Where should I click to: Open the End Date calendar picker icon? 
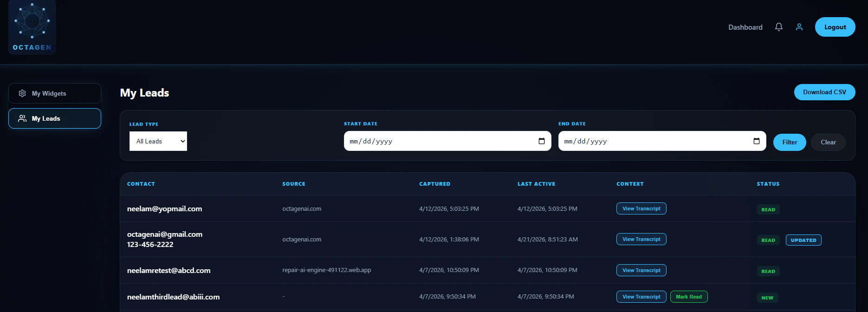[757, 141]
